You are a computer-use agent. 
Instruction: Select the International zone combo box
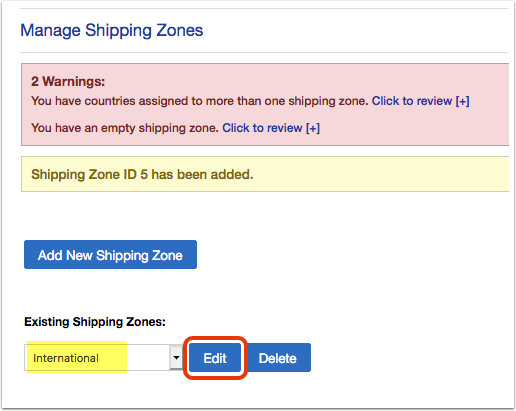[x=103, y=358]
